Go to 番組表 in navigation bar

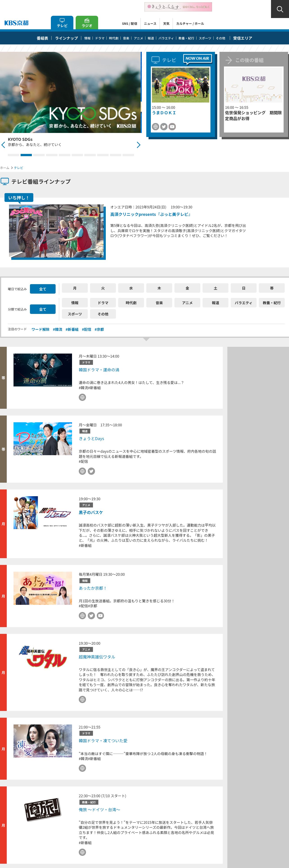click(x=42, y=38)
